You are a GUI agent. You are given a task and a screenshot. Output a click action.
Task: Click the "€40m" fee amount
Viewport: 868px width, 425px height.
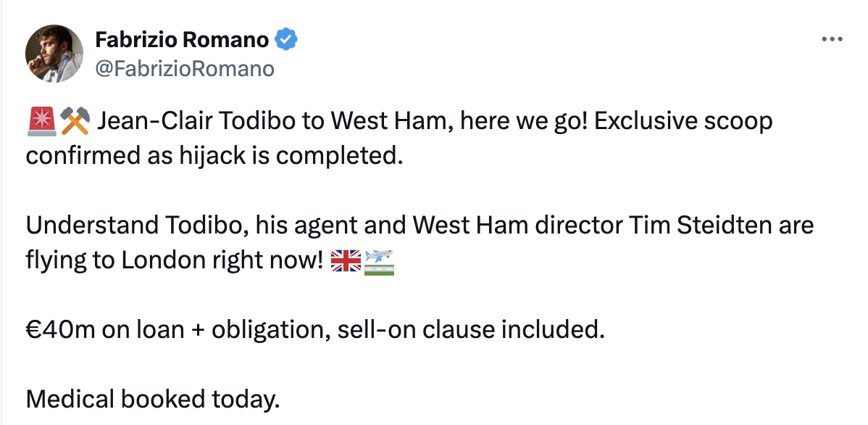(60, 330)
